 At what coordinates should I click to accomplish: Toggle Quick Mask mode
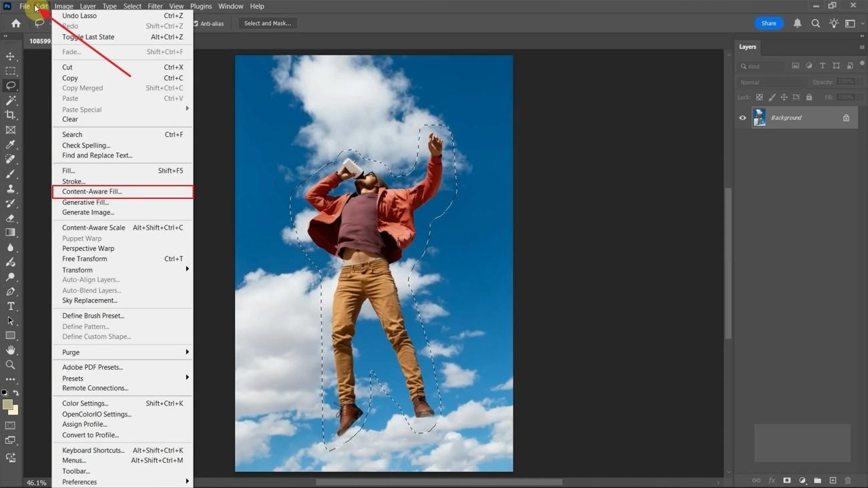(x=10, y=425)
